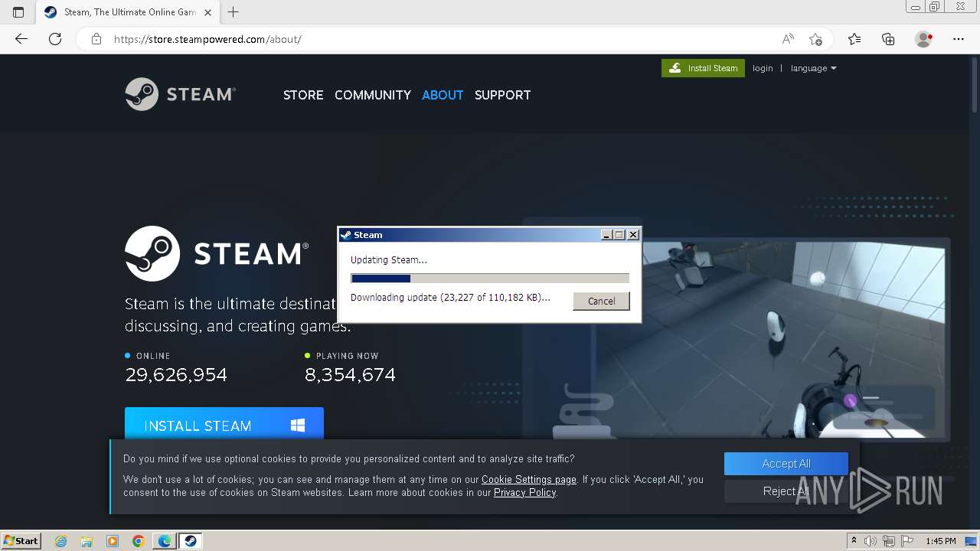
Task: Open the browser profile avatar
Action: [x=923, y=39]
